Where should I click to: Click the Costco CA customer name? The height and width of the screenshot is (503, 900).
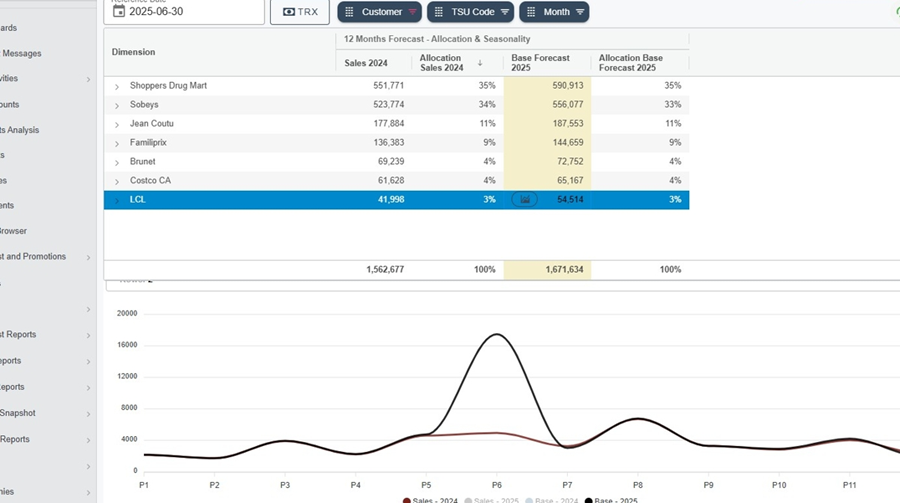(x=150, y=180)
